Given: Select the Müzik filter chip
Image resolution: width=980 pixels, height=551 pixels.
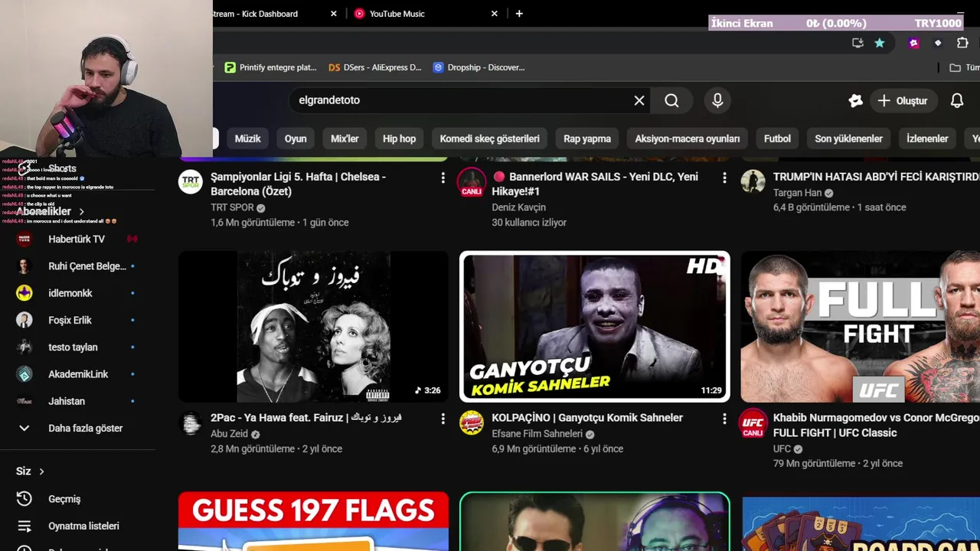Looking at the screenshot, I should pos(247,139).
